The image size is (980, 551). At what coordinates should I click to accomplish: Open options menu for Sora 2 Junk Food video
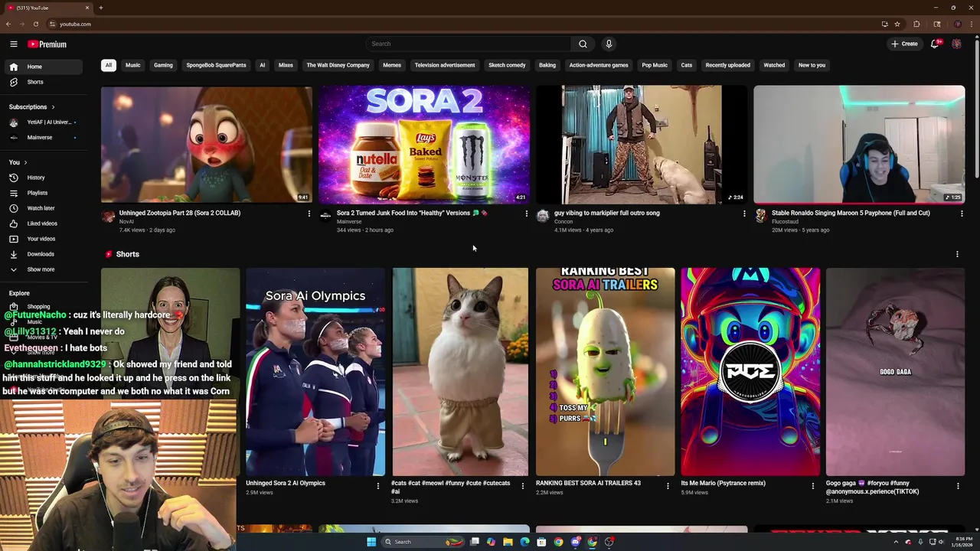[x=526, y=214]
